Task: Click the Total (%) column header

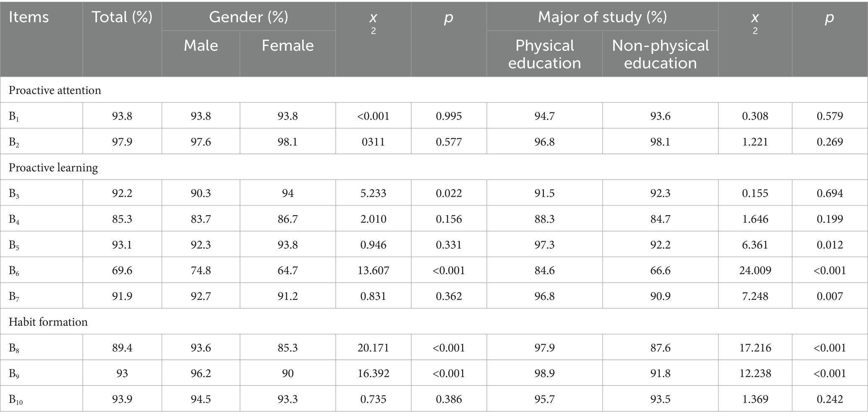Action: pos(122,17)
